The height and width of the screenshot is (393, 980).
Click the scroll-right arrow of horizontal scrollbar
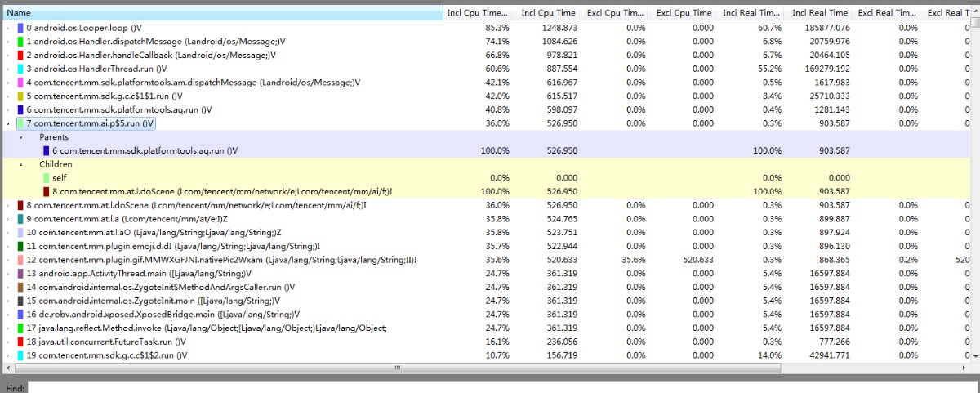coord(964,368)
